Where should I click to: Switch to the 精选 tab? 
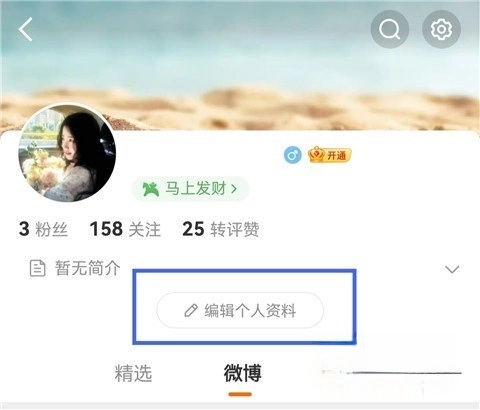pos(133,373)
